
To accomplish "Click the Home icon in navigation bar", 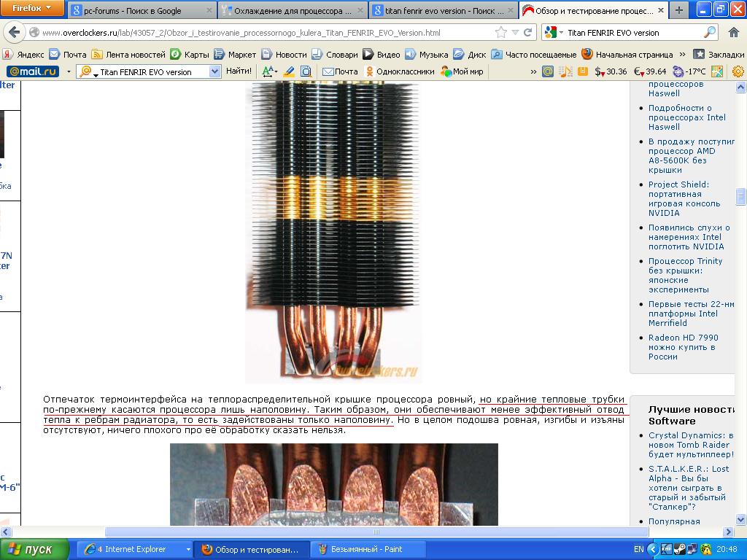I will 733,33.
